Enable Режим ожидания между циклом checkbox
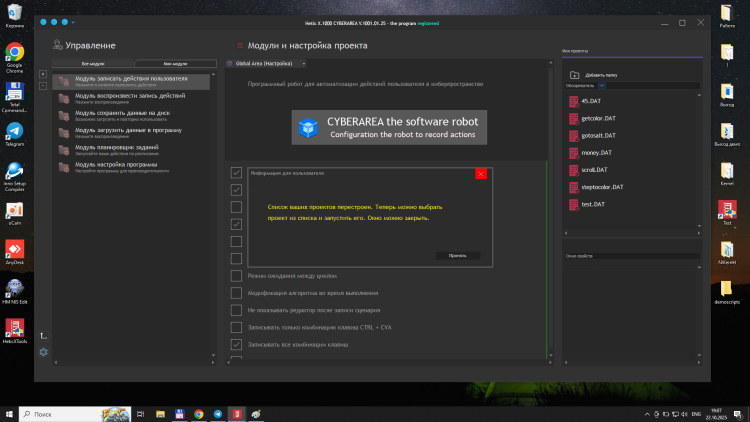 coord(236,276)
